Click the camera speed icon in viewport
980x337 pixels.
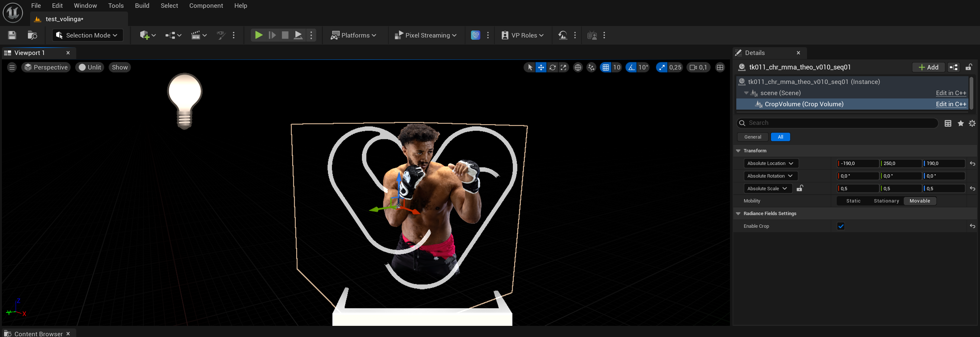tap(693, 67)
